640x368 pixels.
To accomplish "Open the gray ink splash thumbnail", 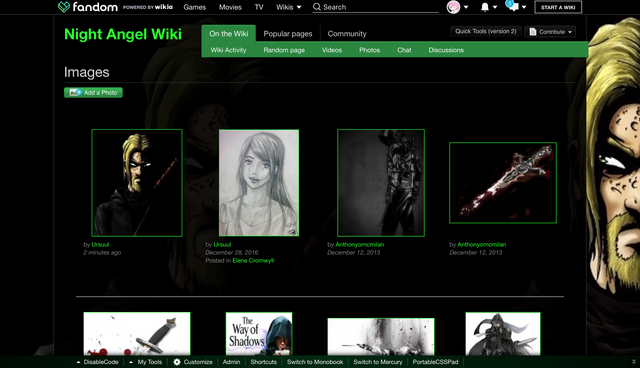I will [381, 337].
